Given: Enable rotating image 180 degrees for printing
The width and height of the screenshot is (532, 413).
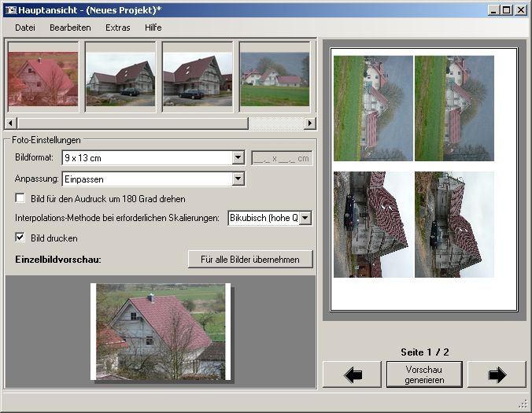Looking at the screenshot, I should pos(20,199).
